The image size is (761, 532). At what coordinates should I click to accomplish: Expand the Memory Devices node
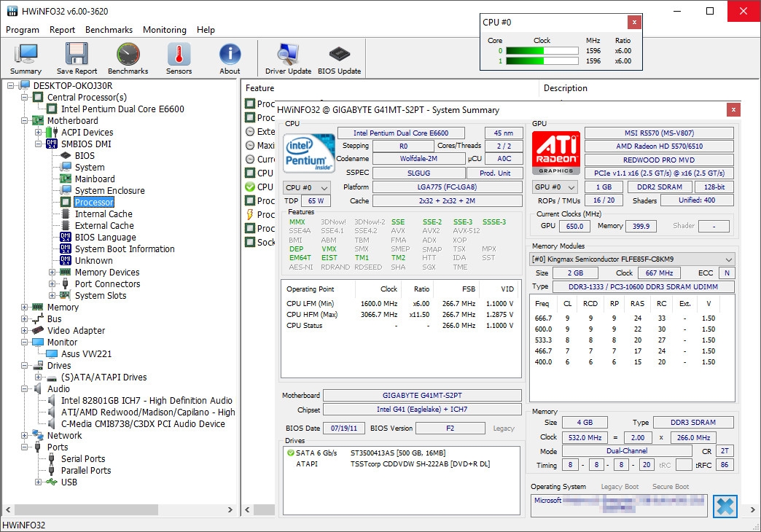[52, 273]
